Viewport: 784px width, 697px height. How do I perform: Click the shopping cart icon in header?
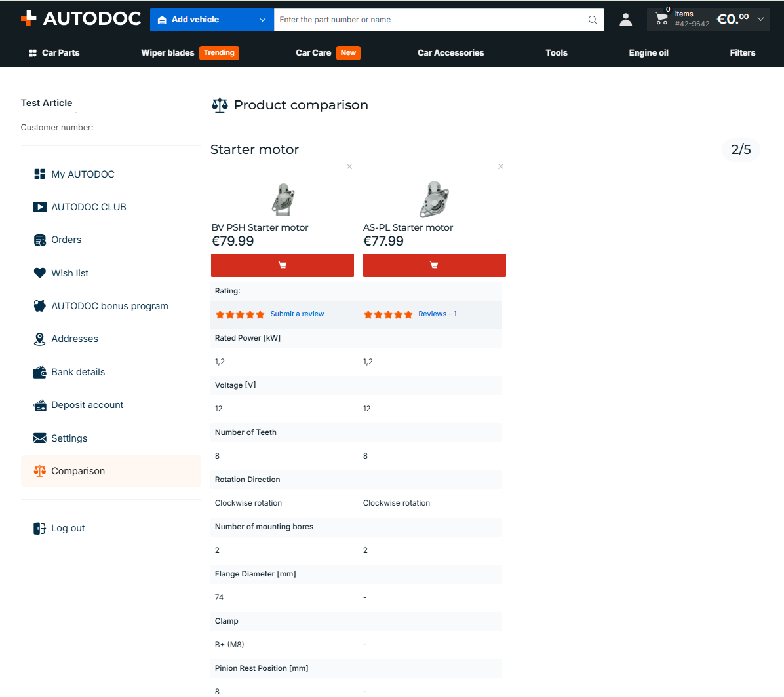(x=661, y=19)
